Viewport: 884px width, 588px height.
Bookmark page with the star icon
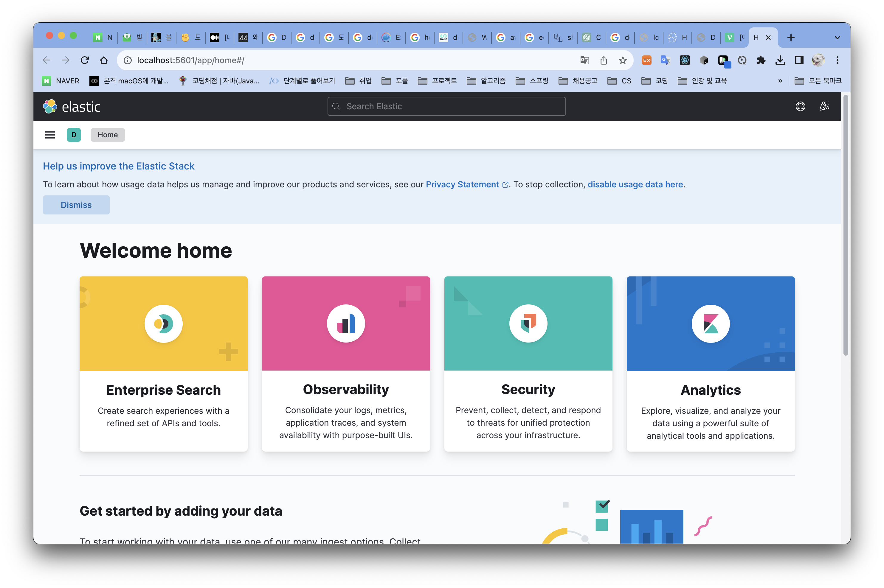(623, 60)
